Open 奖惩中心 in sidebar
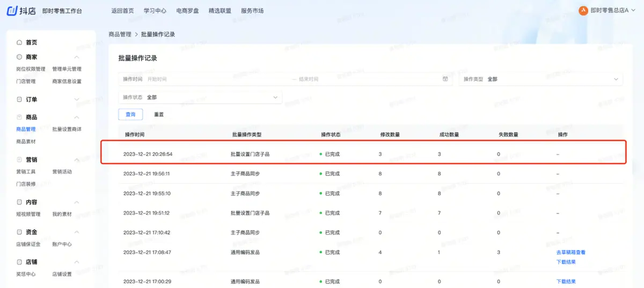This screenshot has width=644, height=288. pos(26,274)
